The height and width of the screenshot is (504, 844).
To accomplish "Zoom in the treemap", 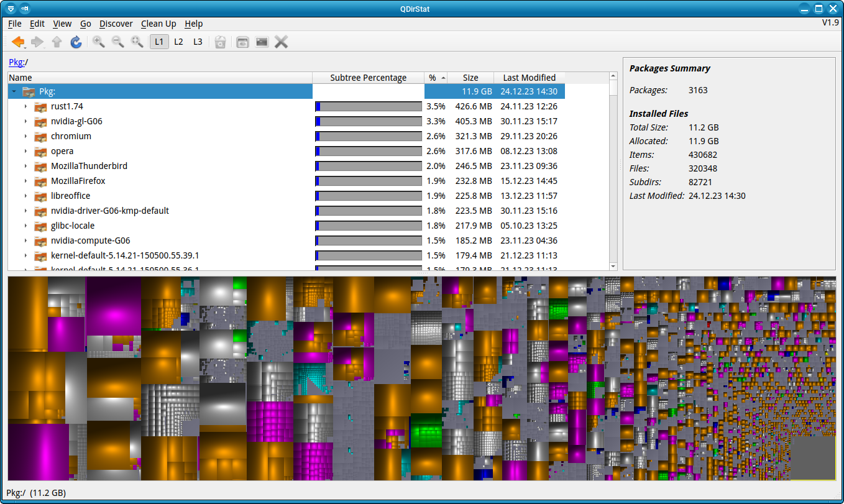I will (x=98, y=42).
